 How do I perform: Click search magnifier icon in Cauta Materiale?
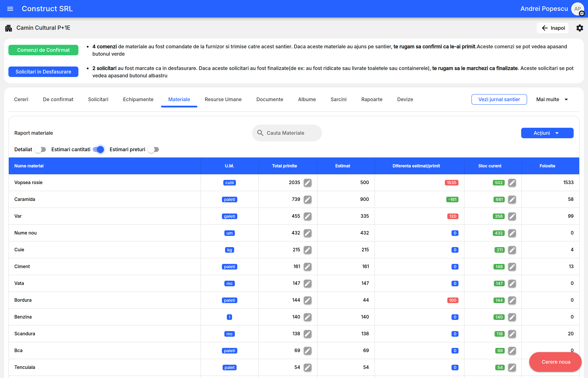coord(260,133)
